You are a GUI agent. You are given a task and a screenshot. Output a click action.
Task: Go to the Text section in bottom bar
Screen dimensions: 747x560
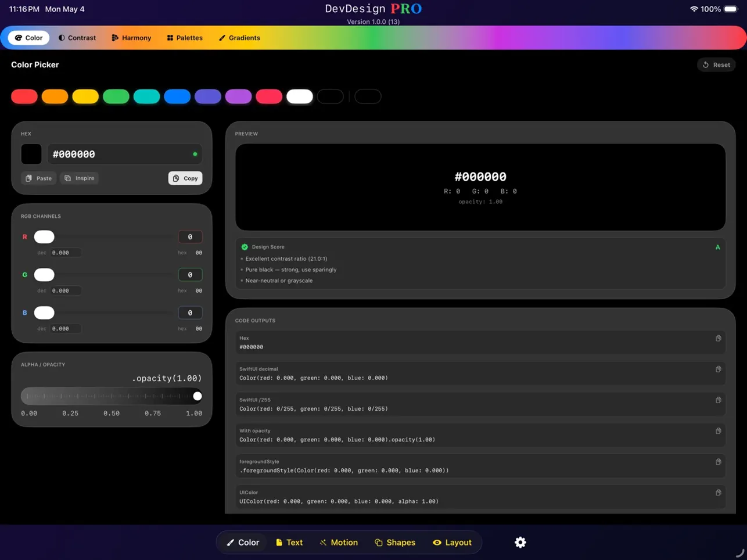289,543
